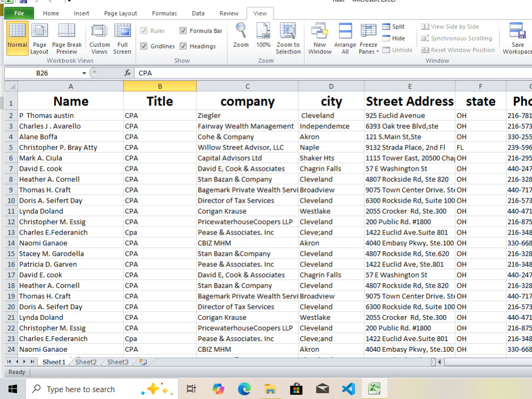Open Page Layout view
The image size is (532, 399).
39,38
